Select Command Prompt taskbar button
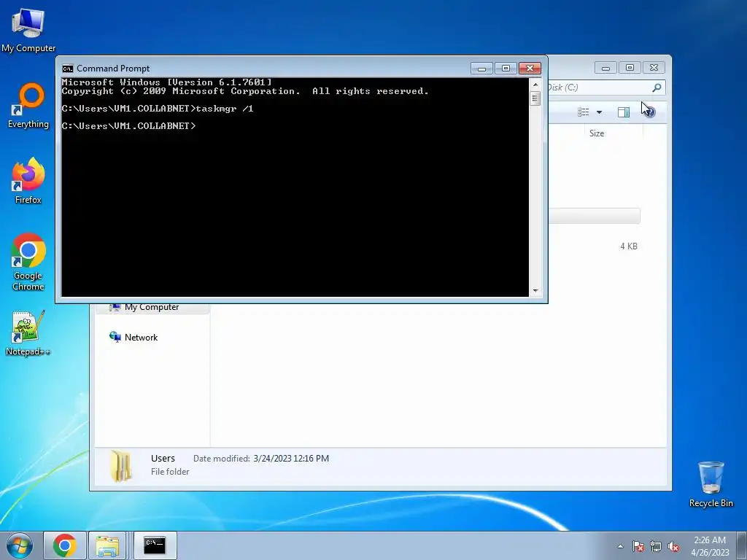747x560 pixels. [x=155, y=545]
